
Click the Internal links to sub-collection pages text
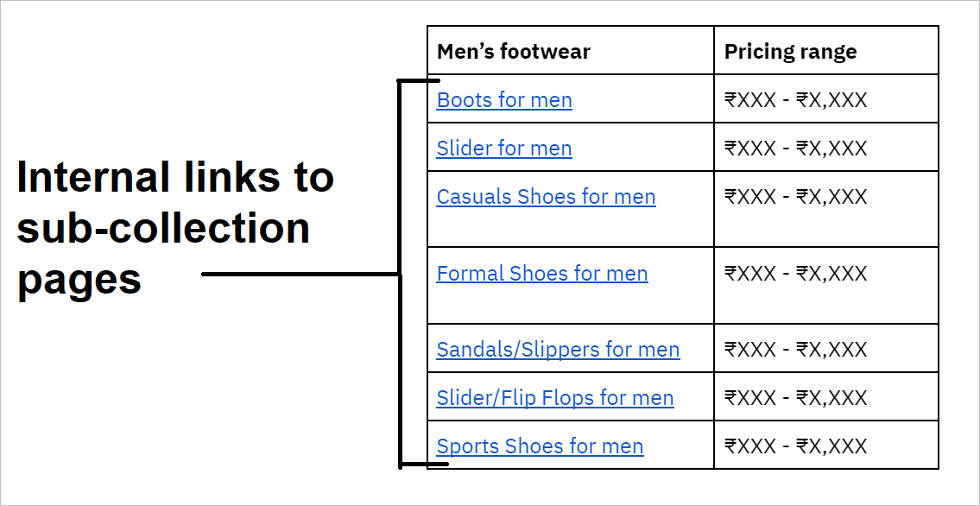(175, 229)
